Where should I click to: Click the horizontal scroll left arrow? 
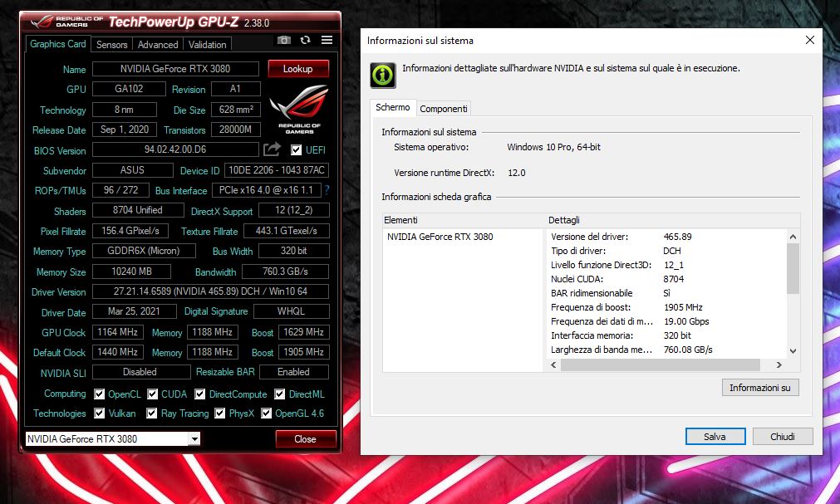(x=553, y=365)
